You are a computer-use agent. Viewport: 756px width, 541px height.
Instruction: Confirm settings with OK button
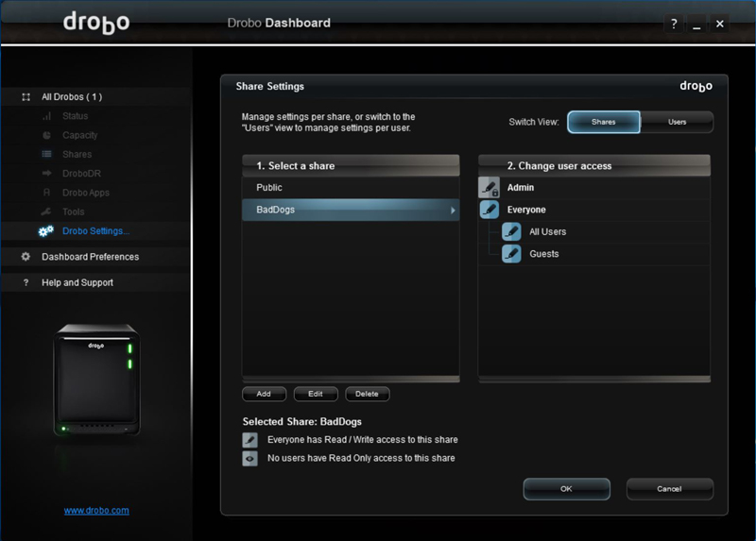pos(566,489)
